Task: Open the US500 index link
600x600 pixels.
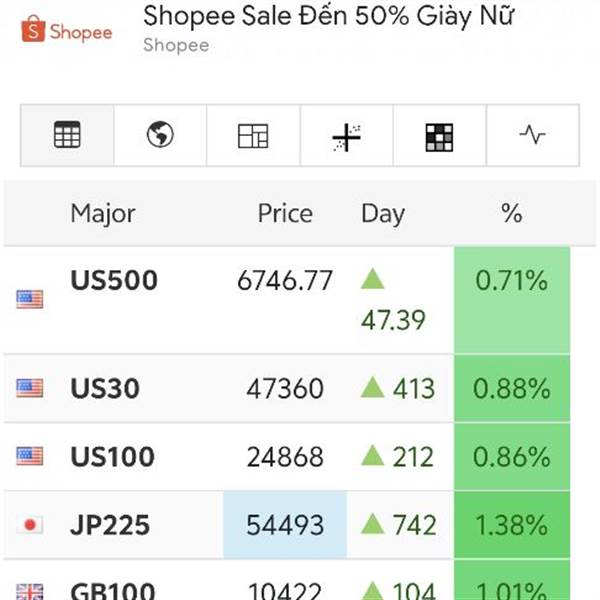Action: coord(114,281)
